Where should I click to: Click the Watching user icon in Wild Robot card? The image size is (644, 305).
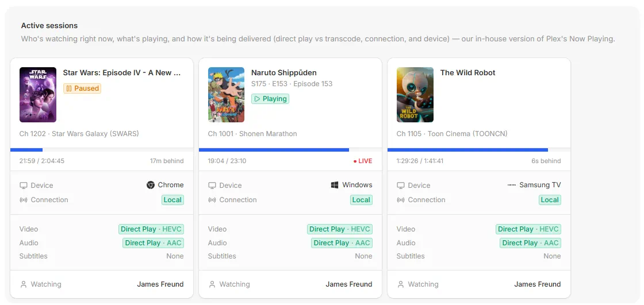(400, 284)
